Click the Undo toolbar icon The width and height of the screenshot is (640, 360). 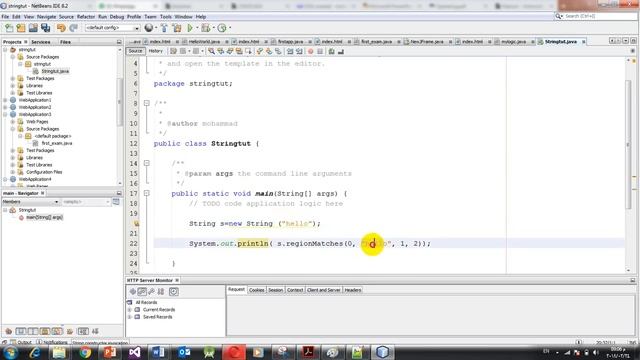click(61, 28)
